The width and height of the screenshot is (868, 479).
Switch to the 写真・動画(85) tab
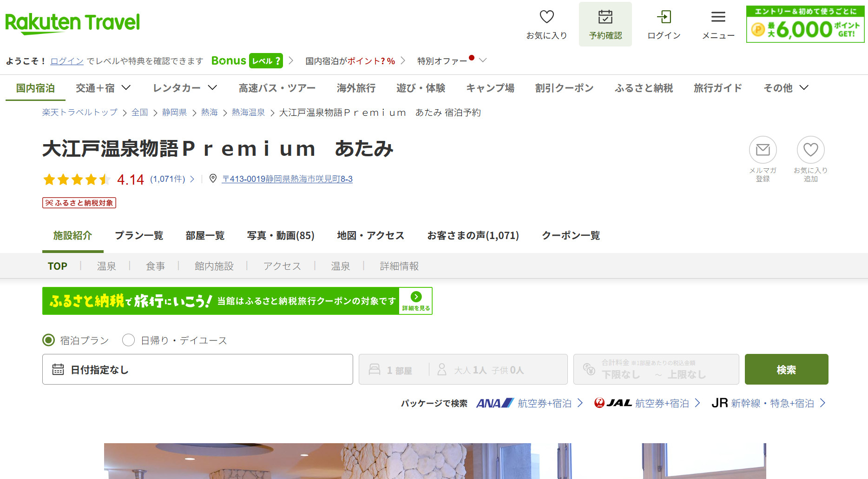pos(281,236)
